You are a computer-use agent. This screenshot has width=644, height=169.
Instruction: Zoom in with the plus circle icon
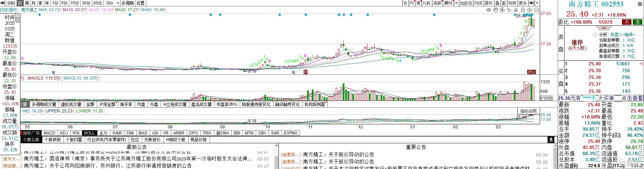tap(530, 10)
